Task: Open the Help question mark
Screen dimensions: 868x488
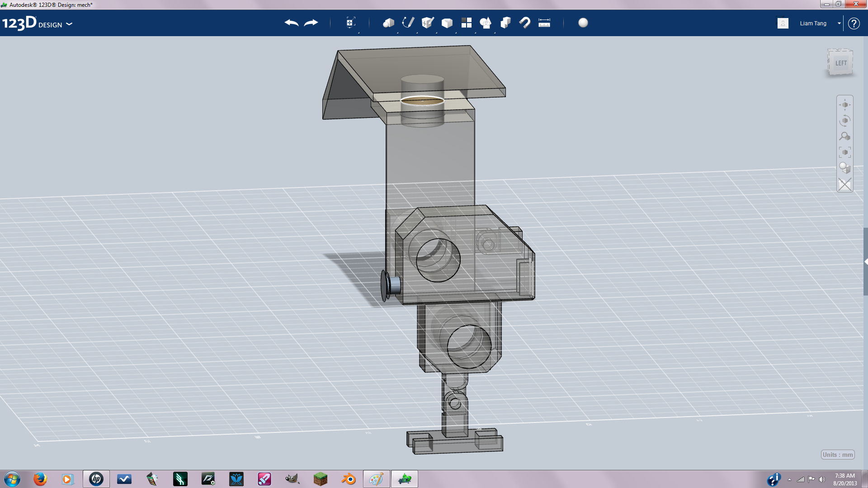Action: [854, 23]
